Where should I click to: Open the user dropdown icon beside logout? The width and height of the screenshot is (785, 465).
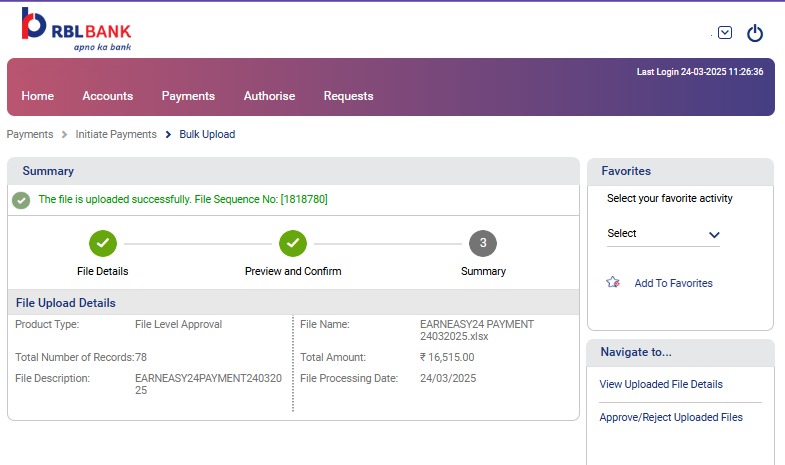point(724,33)
